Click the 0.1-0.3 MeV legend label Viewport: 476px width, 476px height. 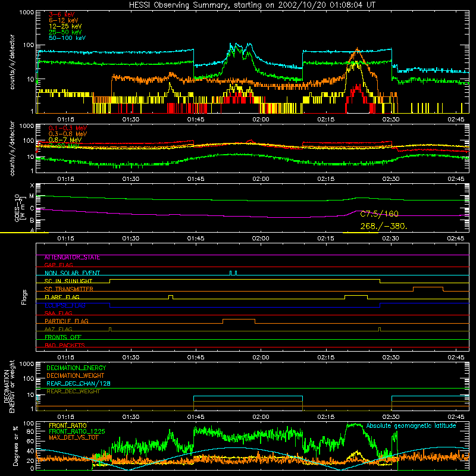coord(68,128)
